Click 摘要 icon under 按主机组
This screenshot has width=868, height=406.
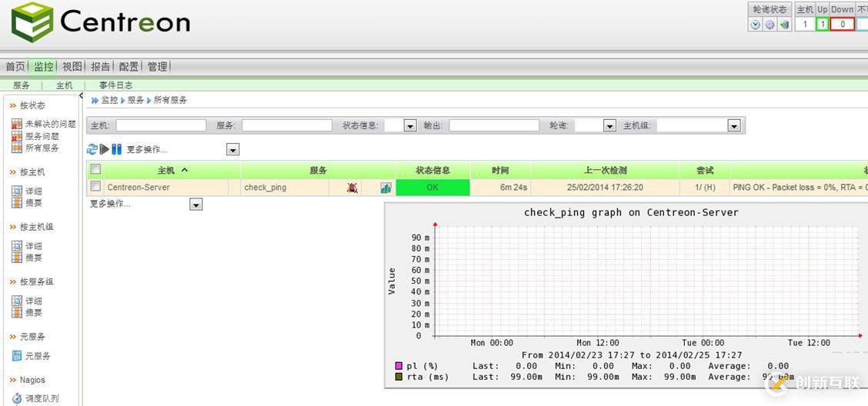coord(17,257)
